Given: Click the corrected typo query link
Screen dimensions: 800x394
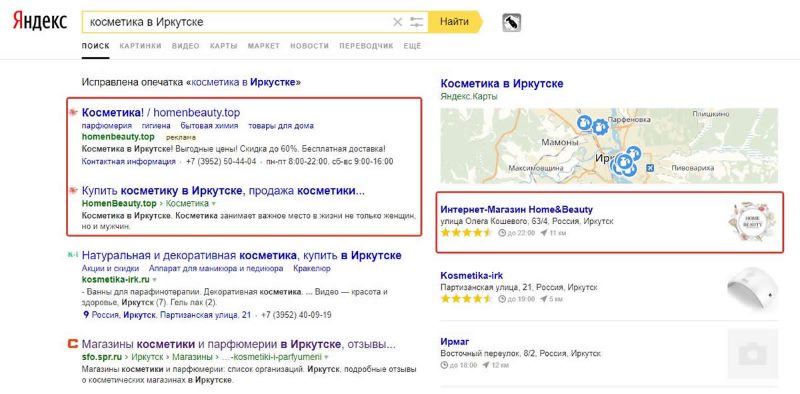Looking at the screenshot, I should point(244,82).
